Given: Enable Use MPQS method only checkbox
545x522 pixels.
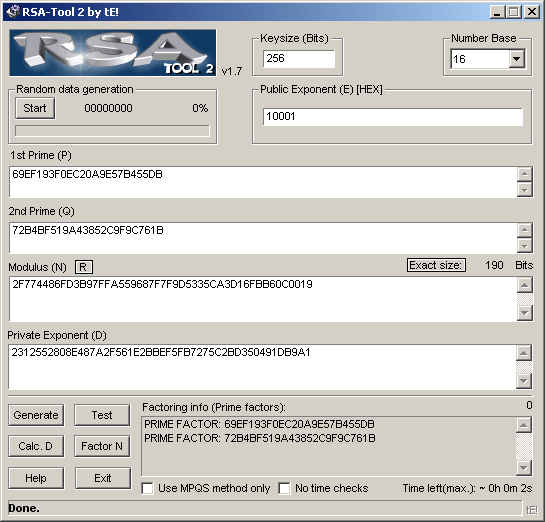Looking at the screenshot, I should pos(147,488).
